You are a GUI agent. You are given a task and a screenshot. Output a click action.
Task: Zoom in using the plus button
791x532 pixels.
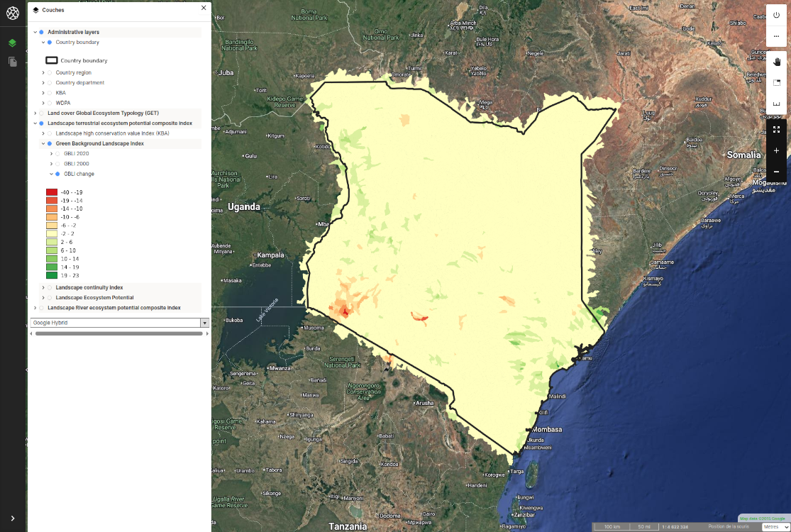[x=777, y=150]
